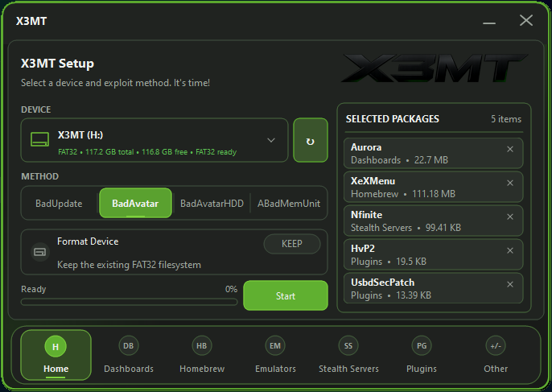Image resolution: width=552 pixels, height=392 pixels.
Task: Click 'Stealth Servers • 99.41 KB' size text
Action: click(406, 228)
